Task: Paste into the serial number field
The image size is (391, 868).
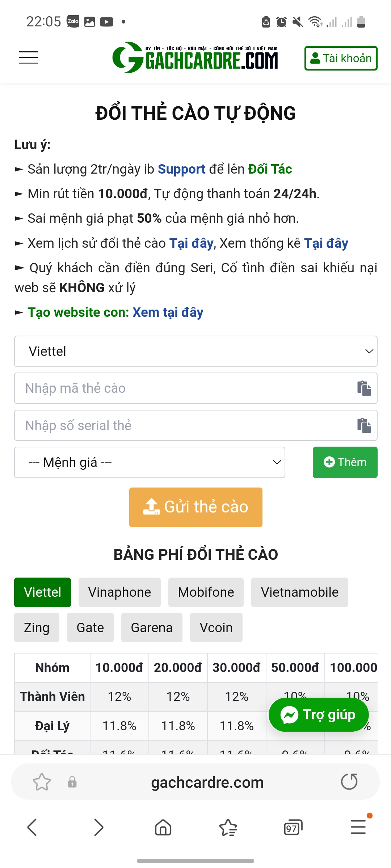Action: [364, 425]
